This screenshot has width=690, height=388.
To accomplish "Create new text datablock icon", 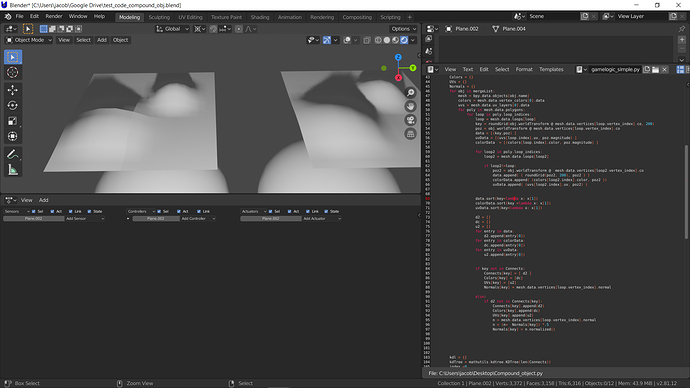I will (646, 70).
